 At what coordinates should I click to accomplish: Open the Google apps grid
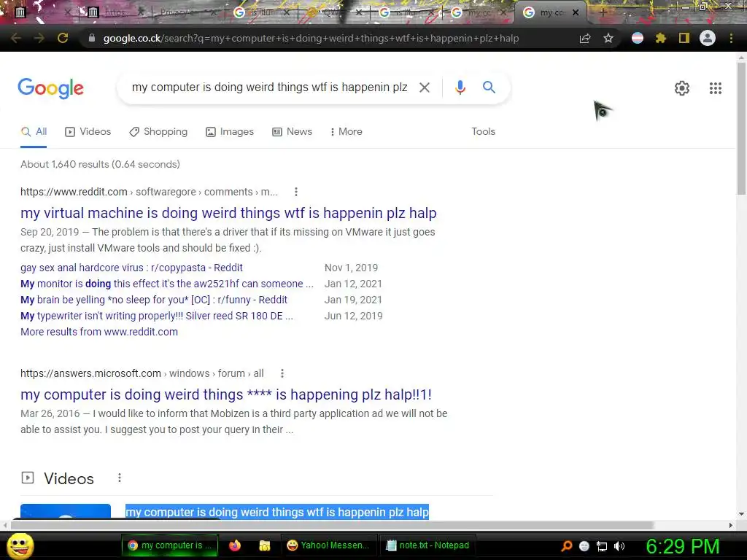[715, 88]
